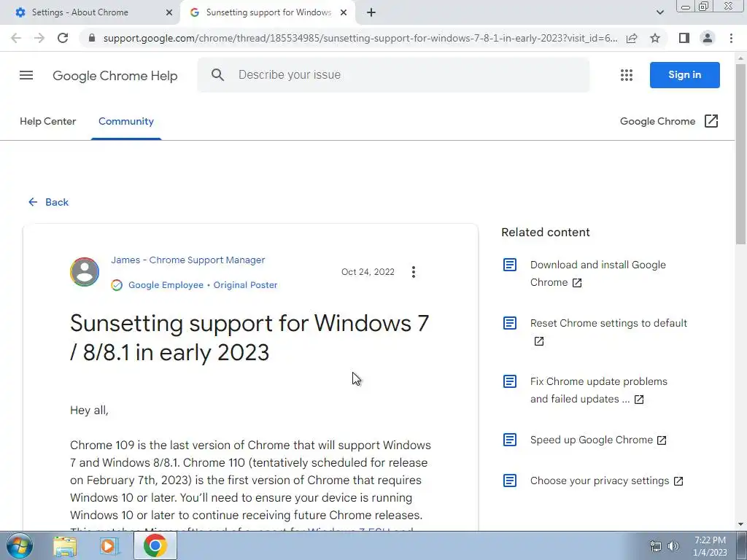Open Fix Chrome update problems link
Viewport: 747px width, 560px height.
click(598, 390)
